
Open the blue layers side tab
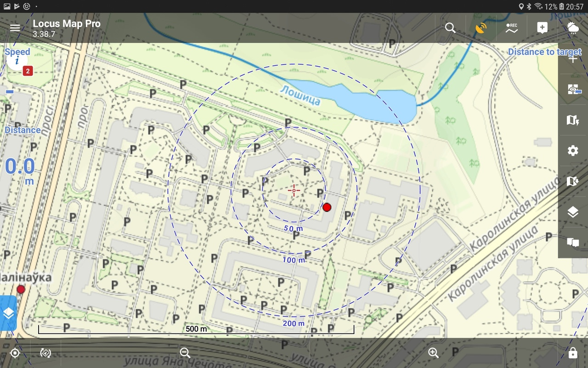click(x=8, y=313)
